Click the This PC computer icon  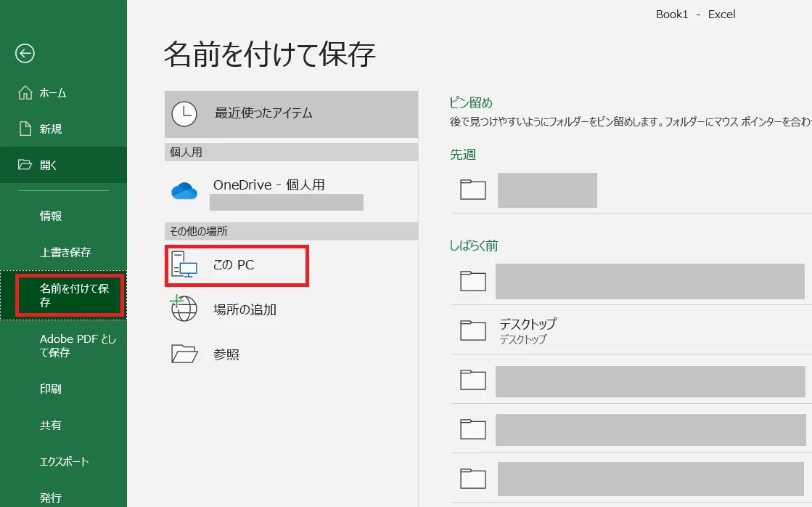pos(184,264)
